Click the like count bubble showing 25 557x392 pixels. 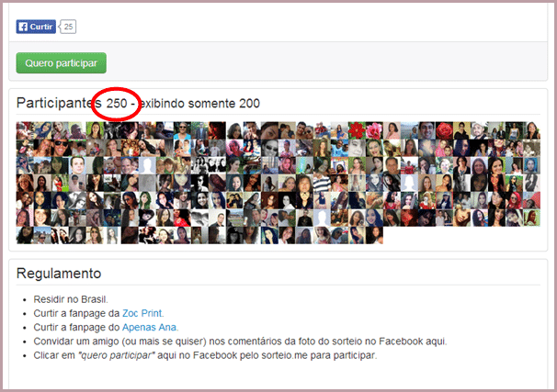click(x=68, y=27)
